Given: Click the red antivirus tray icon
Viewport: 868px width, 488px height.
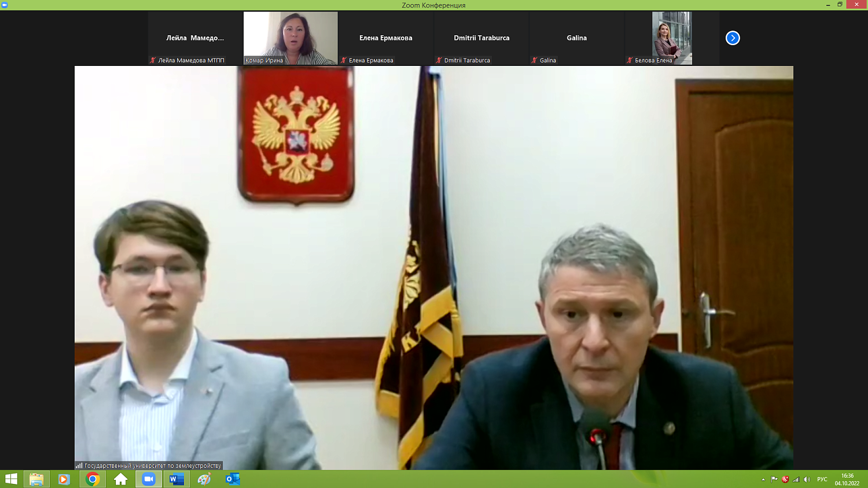Looking at the screenshot, I should [x=785, y=479].
